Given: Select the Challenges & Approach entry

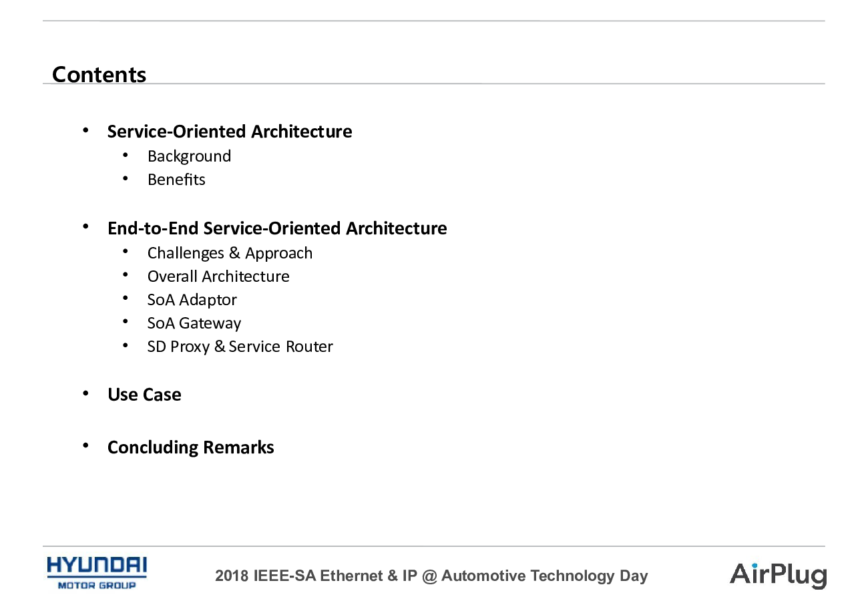Looking at the screenshot, I should coord(230,253).
